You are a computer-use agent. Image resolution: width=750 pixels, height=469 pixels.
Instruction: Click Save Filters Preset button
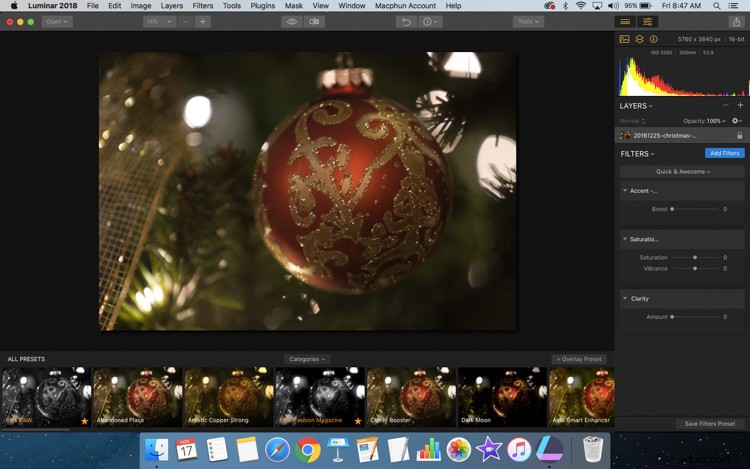click(710, 424)
